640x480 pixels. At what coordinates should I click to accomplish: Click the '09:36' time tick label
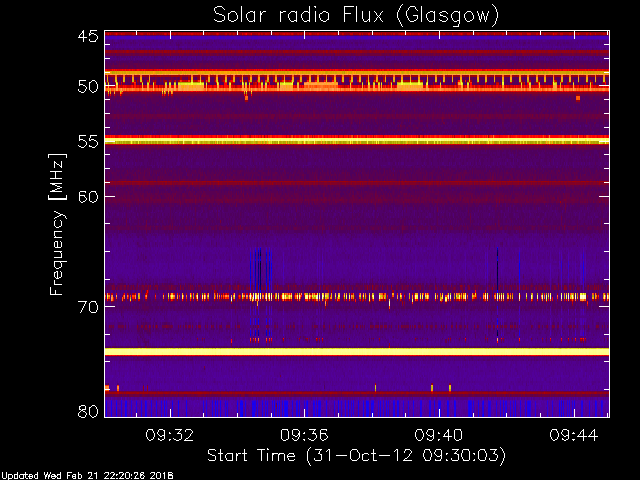pos(304,435)
